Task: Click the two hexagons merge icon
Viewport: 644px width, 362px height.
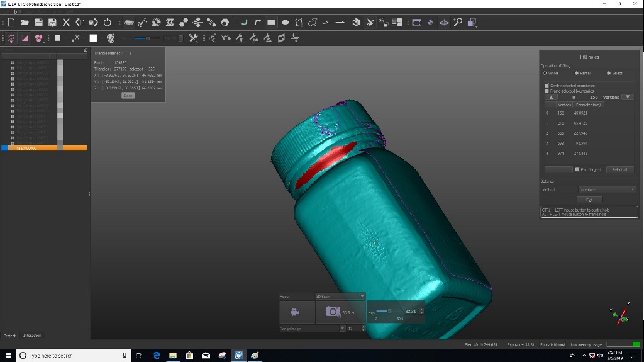Action: click(x=184, y=22)
